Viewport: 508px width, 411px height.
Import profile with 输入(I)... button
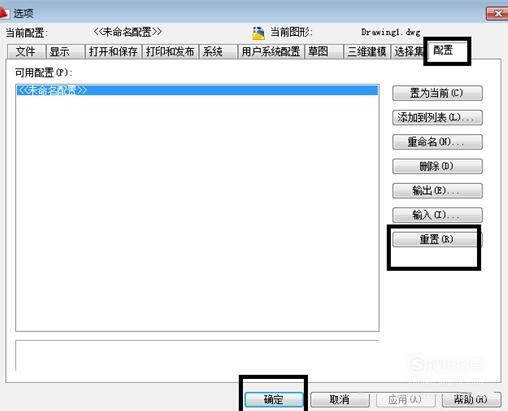click(x=437, y=215)
